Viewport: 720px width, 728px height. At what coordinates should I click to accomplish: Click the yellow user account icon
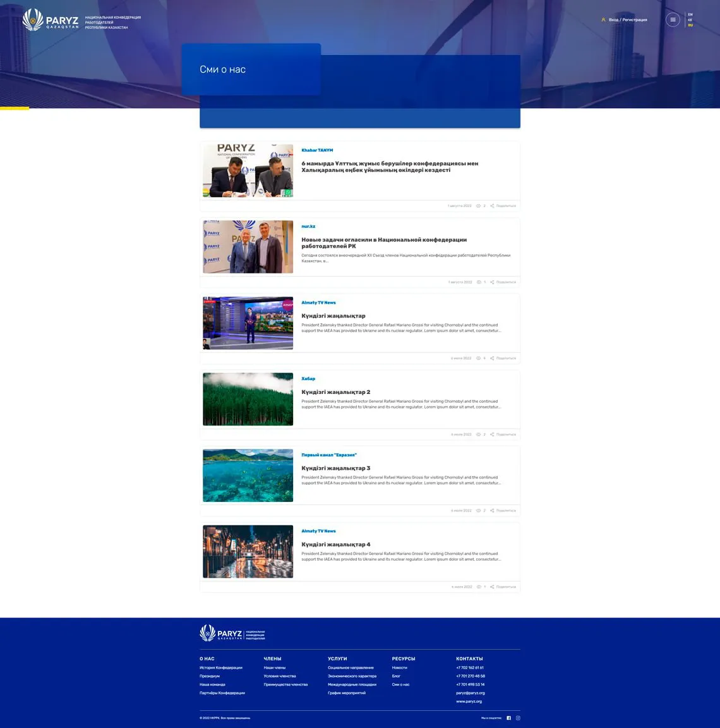point(603,20)
